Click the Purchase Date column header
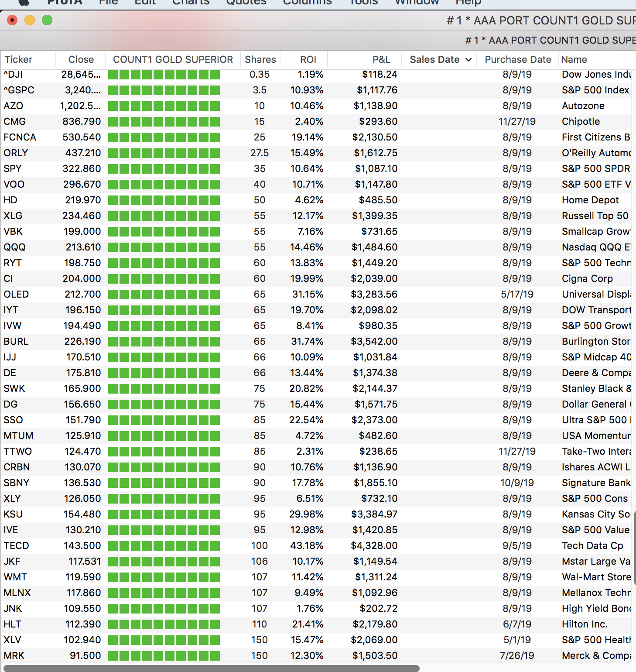The image size is (636, 672). pos(518,59)
